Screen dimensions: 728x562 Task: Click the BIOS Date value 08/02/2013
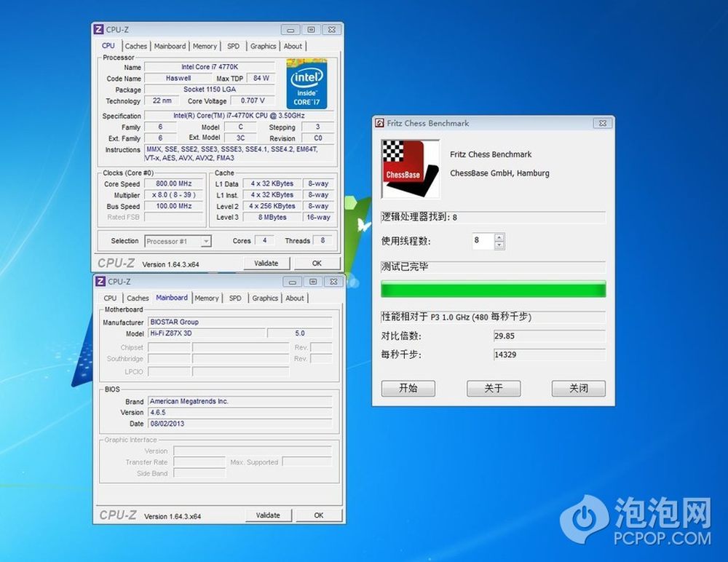tap(240, 424)
